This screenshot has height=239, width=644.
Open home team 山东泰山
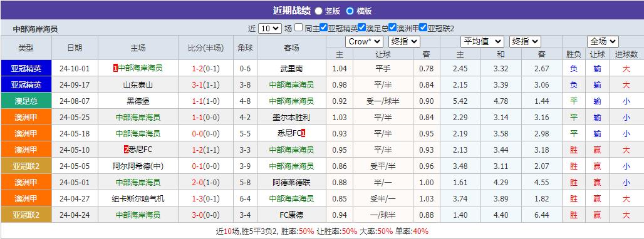tap(138, 85)
